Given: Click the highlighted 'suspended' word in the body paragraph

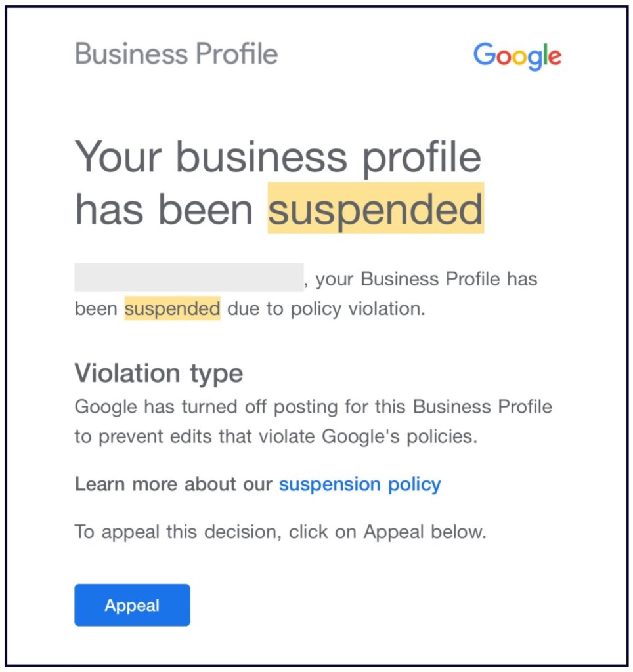Looking at the screenshot, I should pyautogui.click(x=172, y=308).
